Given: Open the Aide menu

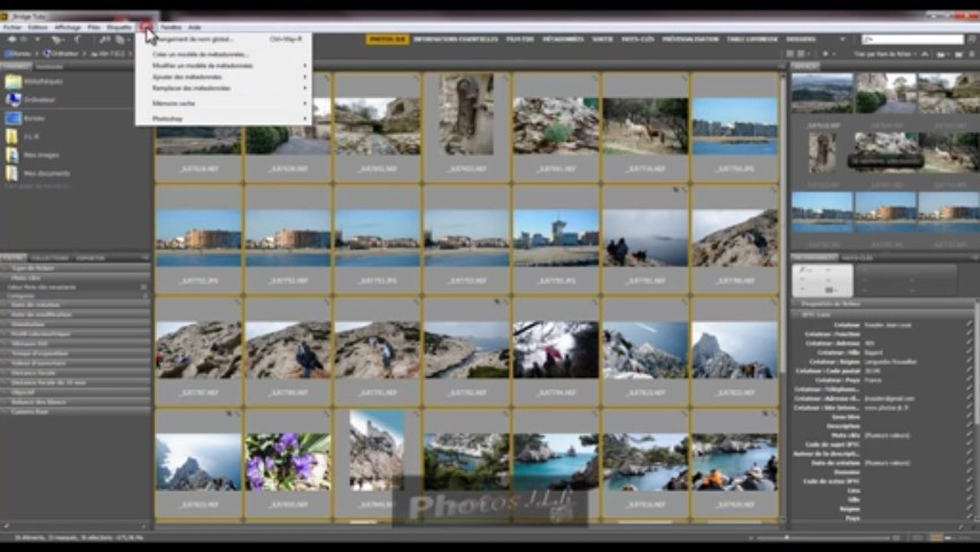Looking at the screenshot, I should coord(195,27).
